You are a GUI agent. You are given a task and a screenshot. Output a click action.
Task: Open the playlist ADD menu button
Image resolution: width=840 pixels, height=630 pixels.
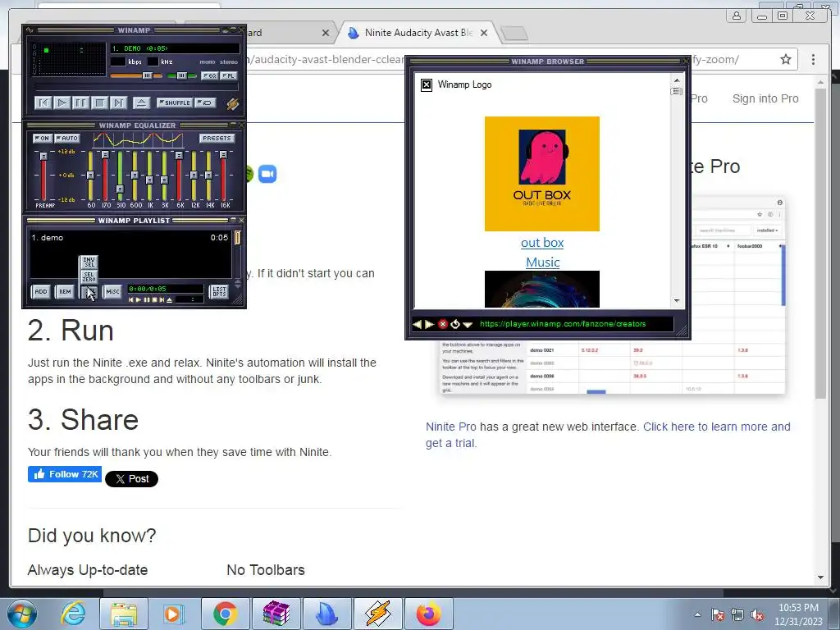[41, 291]
